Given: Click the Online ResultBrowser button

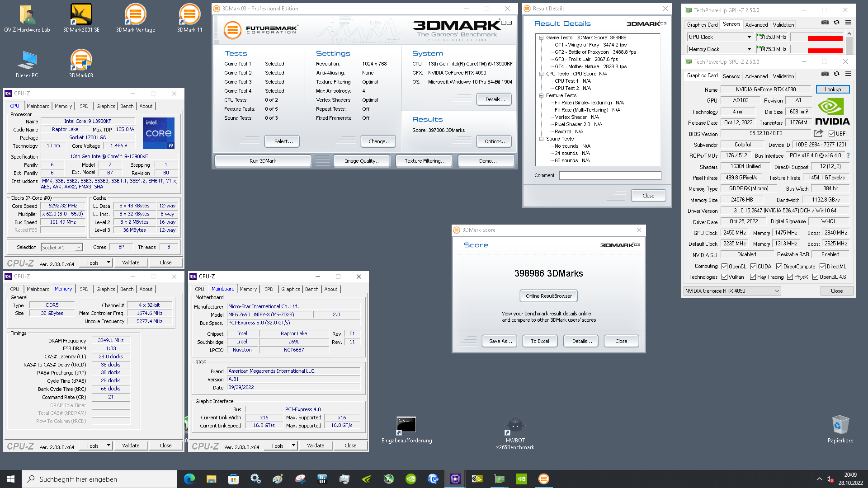Looking at the screenshot, I should coord(549,296).
